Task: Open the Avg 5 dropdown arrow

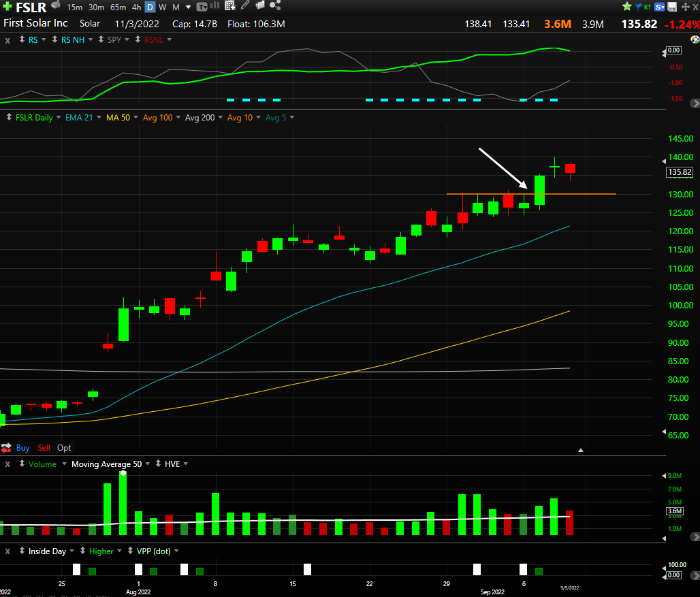Action: coord(292,117)
